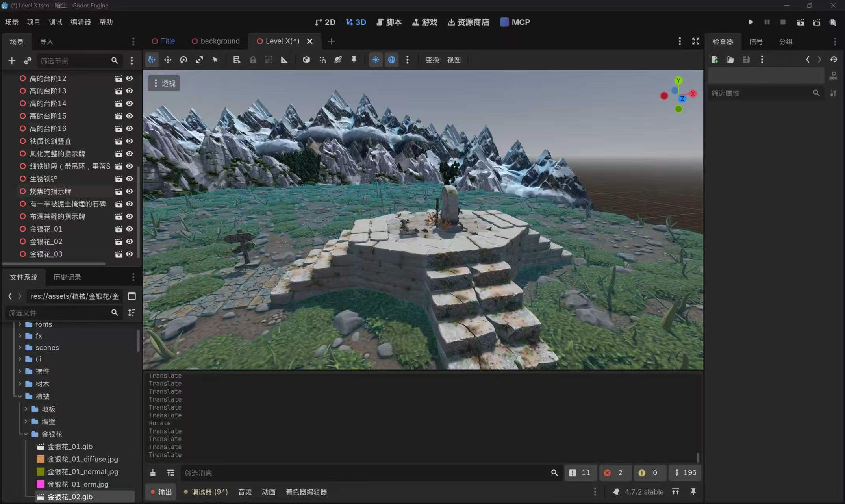Open the object history icon in inspector
Image resolution: width=845 pixels, height=504 pixels.
coord(834,59)
